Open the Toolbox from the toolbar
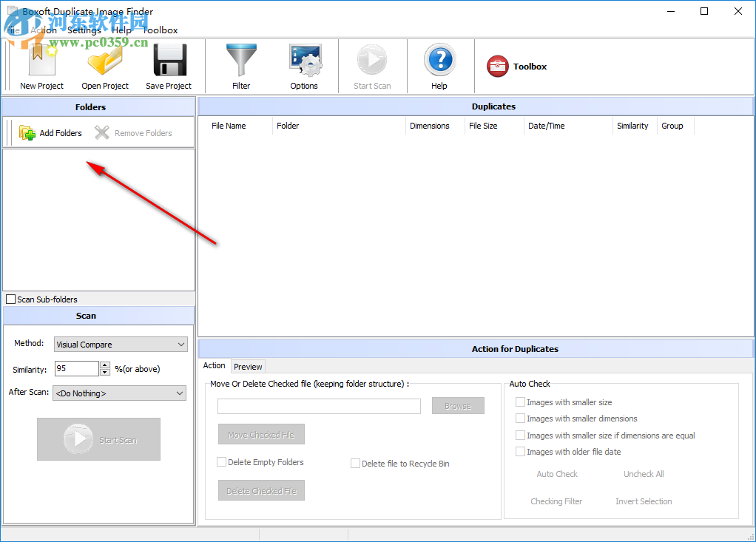The width and height of the screenshot is (756, 542). point(516,66)
